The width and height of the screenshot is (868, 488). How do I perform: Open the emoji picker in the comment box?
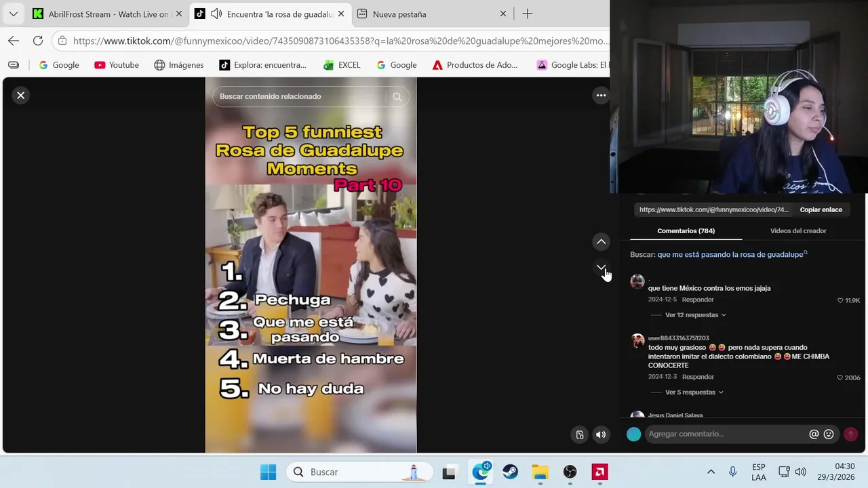[829, 434]
